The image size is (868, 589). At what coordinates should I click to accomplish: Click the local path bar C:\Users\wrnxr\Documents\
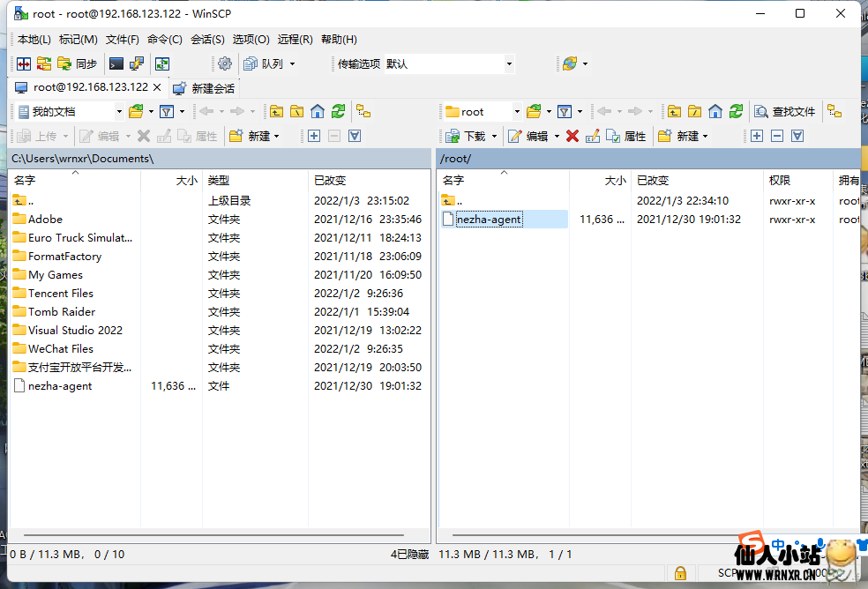click(x=220, y=159)
